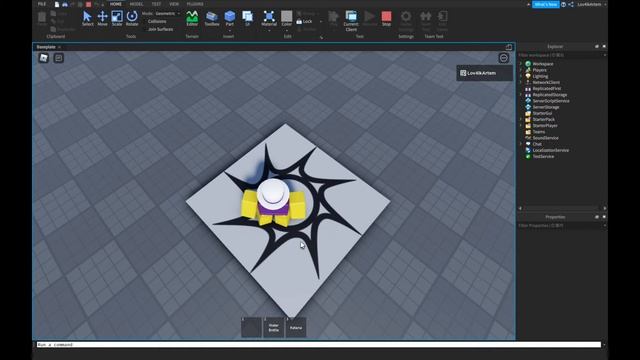
Task: Click the TestService icon in Explorer
Action: [528, 156]
